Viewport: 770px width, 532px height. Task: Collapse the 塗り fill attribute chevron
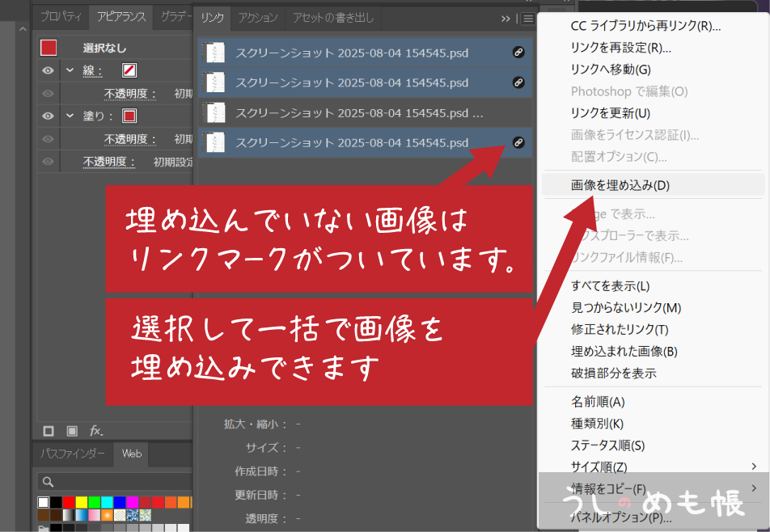click(x=70, y=116)
